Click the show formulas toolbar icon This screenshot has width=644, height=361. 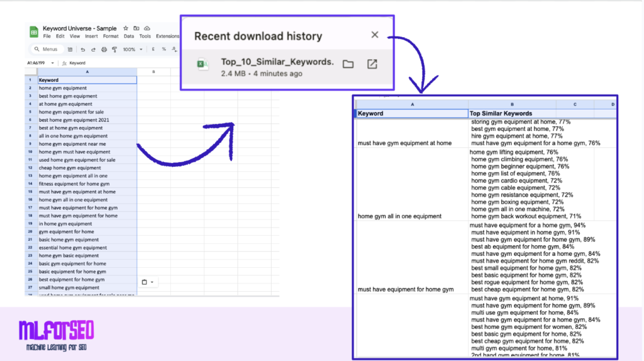point(70,49)
